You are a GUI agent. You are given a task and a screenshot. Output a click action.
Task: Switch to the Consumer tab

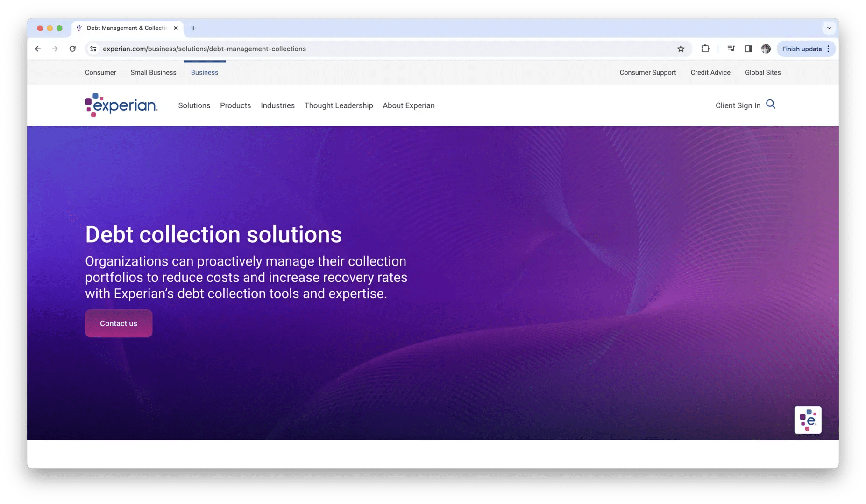pos(100,72)
